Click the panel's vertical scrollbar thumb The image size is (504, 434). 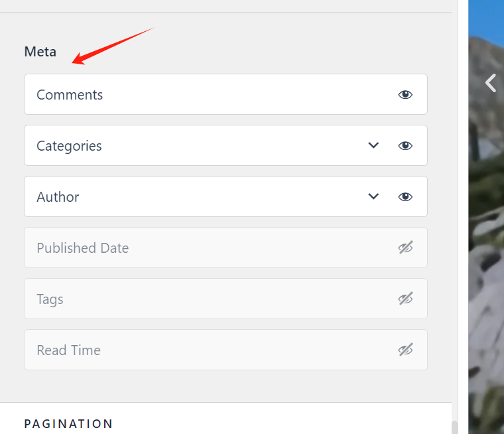click(454, 427)
